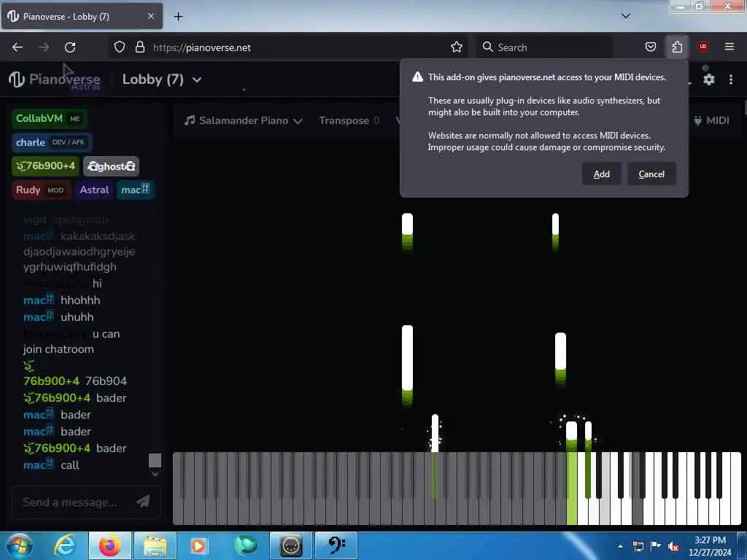Reload the Pianoverse page
747x560 pixels.
[x=70, y=47]
